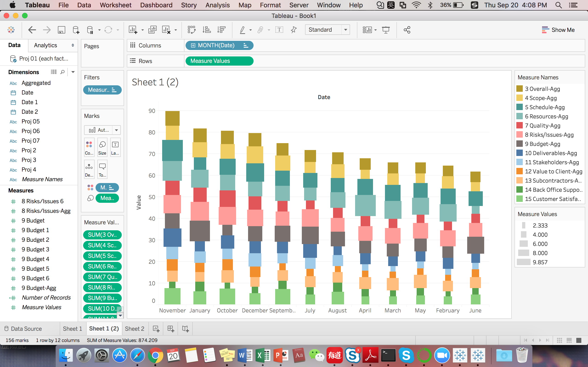
Task: Toggle the Pin (fix axes) toolbar icon
Action: (294, 30)
